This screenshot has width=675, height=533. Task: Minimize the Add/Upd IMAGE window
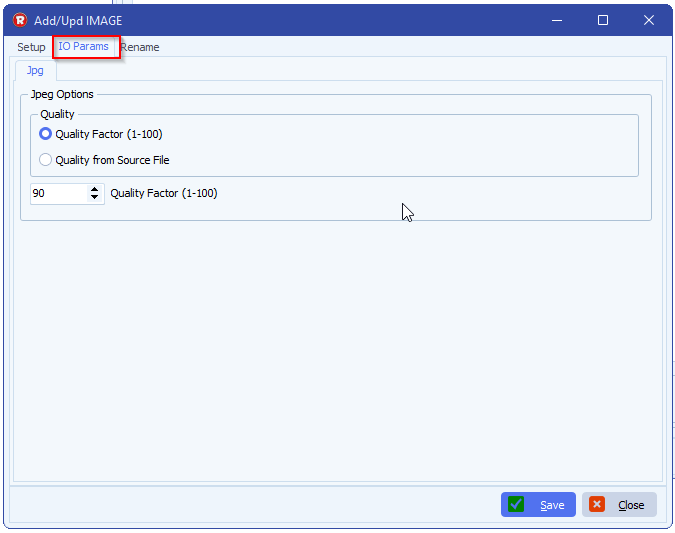(x=557, y=20)
